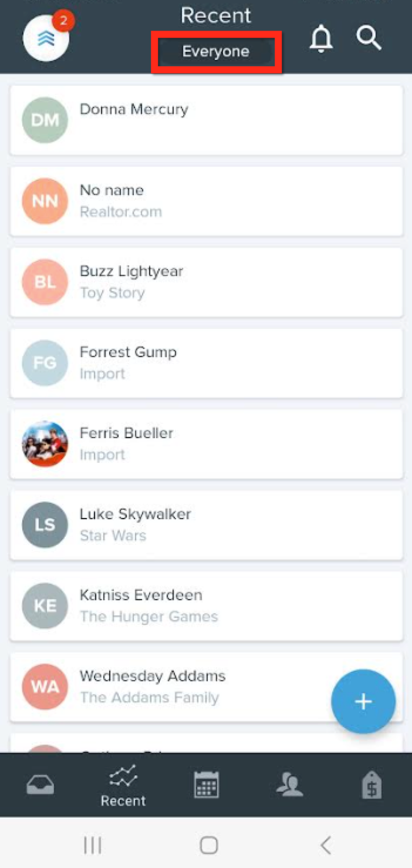
Task: Open recent apps with the Android overview button
Action: click(92, 846)
